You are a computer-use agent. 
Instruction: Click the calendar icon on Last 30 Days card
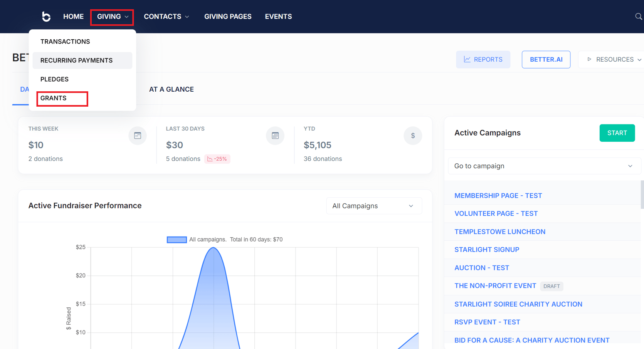[x=275, y=136]
